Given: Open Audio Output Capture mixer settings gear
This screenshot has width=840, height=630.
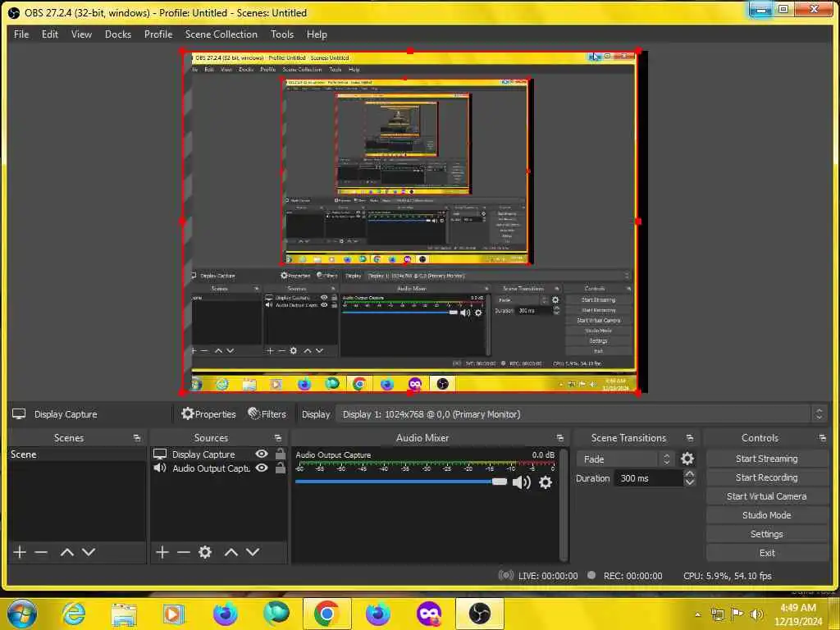Looking at the screenshot, I should click(546, 482).
